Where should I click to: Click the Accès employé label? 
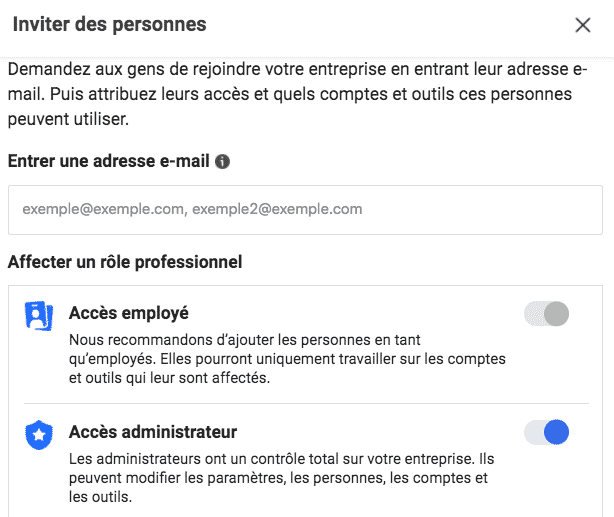(128, 313)
